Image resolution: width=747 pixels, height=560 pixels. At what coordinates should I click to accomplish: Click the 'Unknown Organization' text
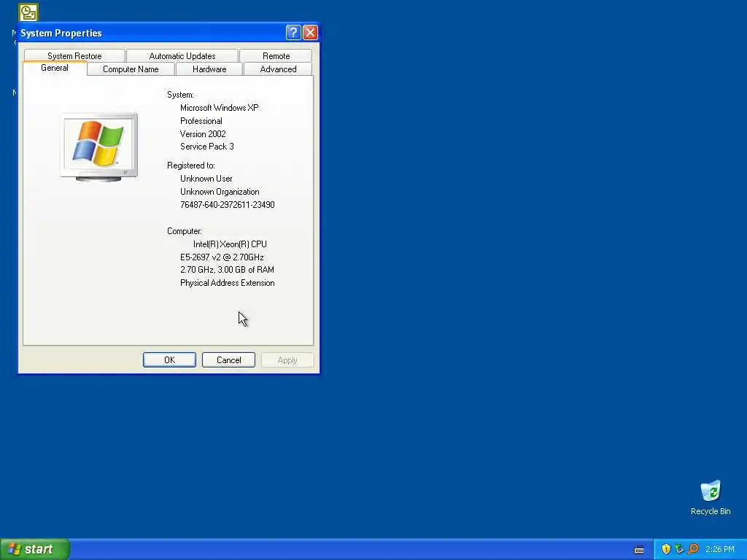220,192
